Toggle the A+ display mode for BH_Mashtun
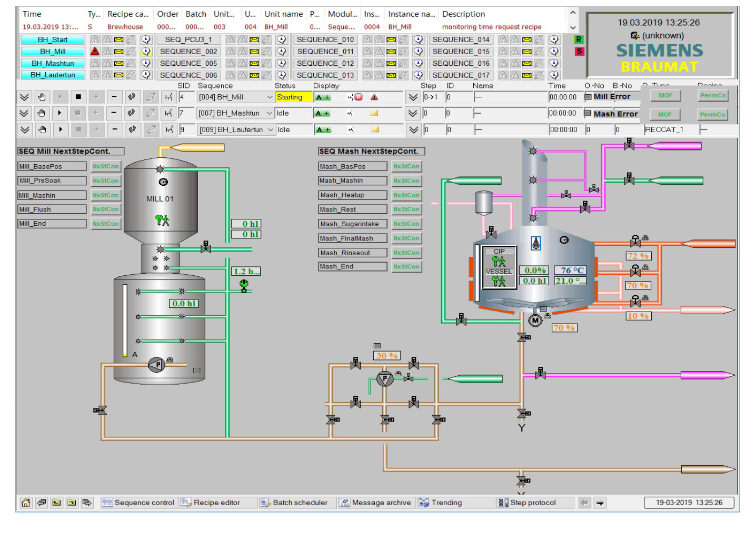 pos(323,114)
